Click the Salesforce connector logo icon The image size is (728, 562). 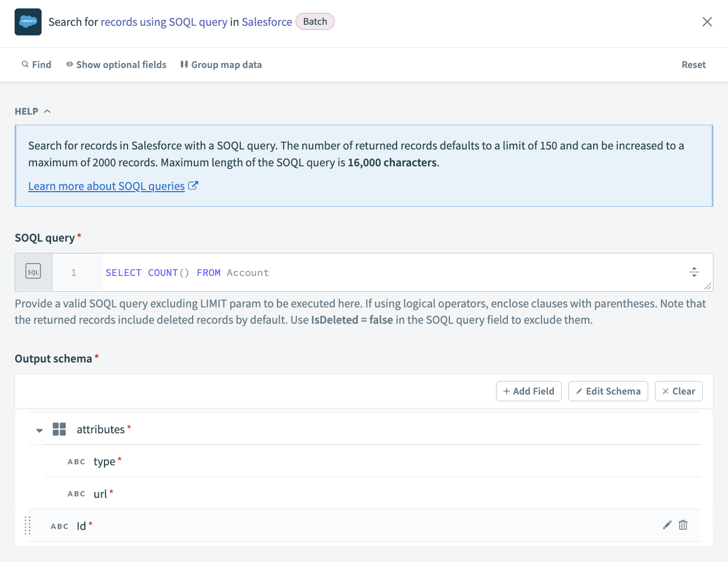point(28,22)
